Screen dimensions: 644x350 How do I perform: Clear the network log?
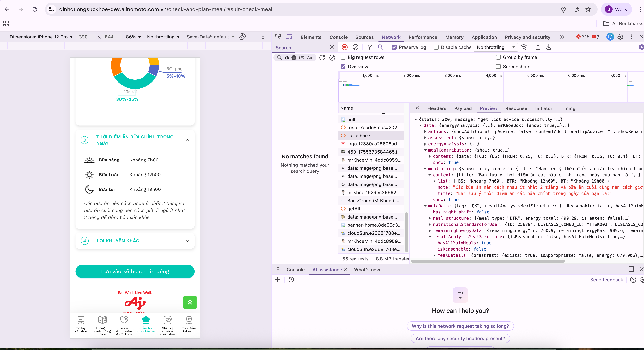(x=355, y=47)
